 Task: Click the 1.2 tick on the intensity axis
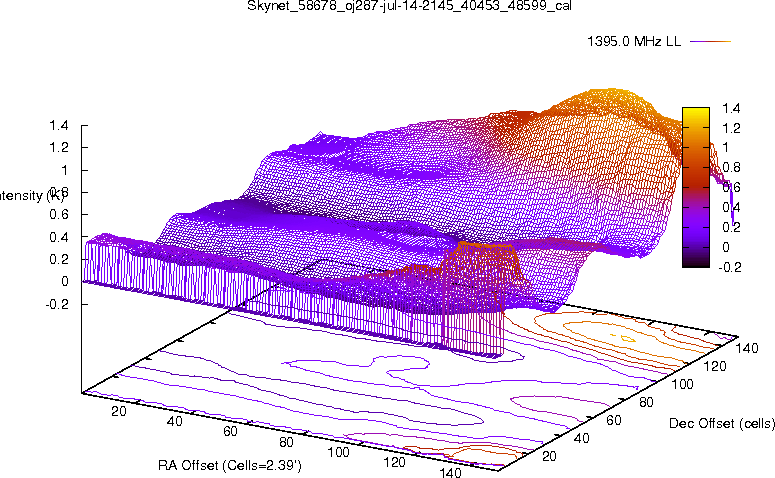coord(59,148)
